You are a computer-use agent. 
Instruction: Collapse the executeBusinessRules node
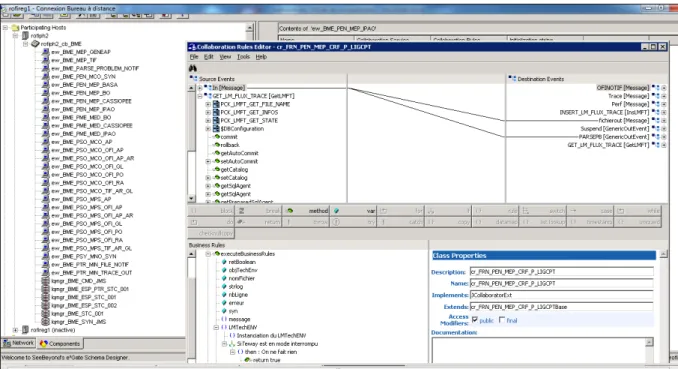click(x=208, y=254)
